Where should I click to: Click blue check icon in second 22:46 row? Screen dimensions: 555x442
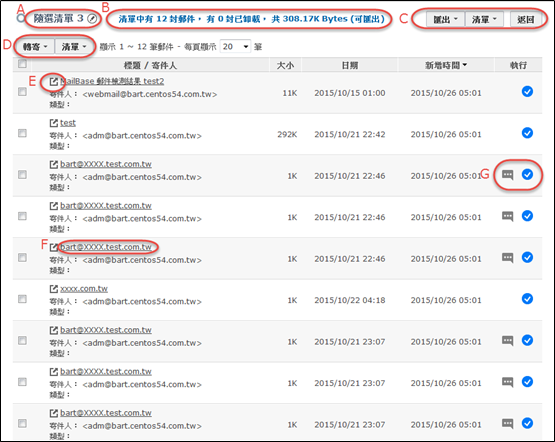tap(527, 216)
